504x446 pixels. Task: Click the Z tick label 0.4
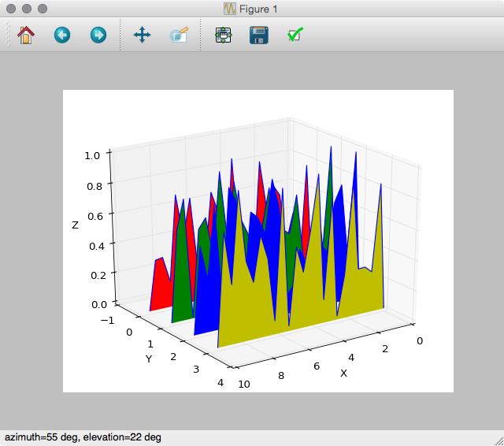tap(97, 247)
